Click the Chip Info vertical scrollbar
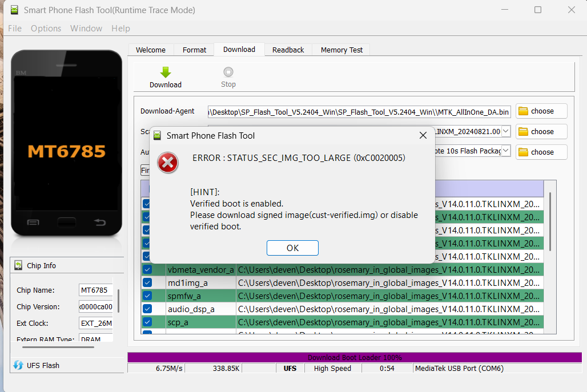 coord(119,301)
